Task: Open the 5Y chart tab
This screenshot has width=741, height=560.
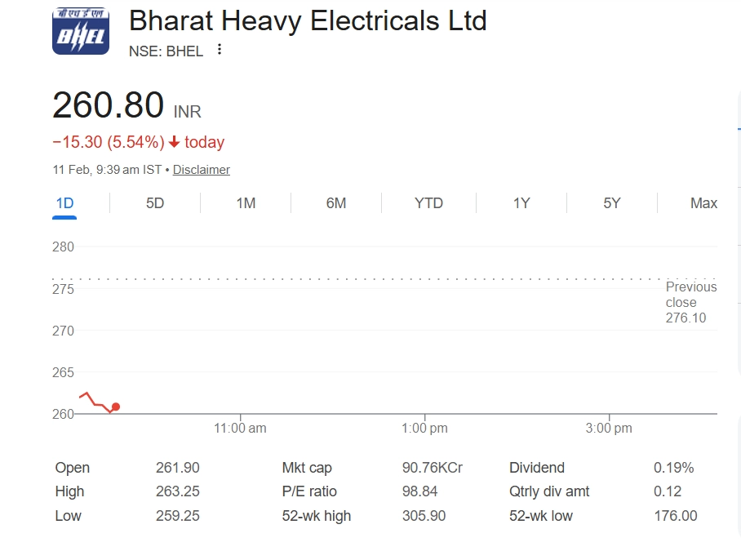Action: point(612,203)
